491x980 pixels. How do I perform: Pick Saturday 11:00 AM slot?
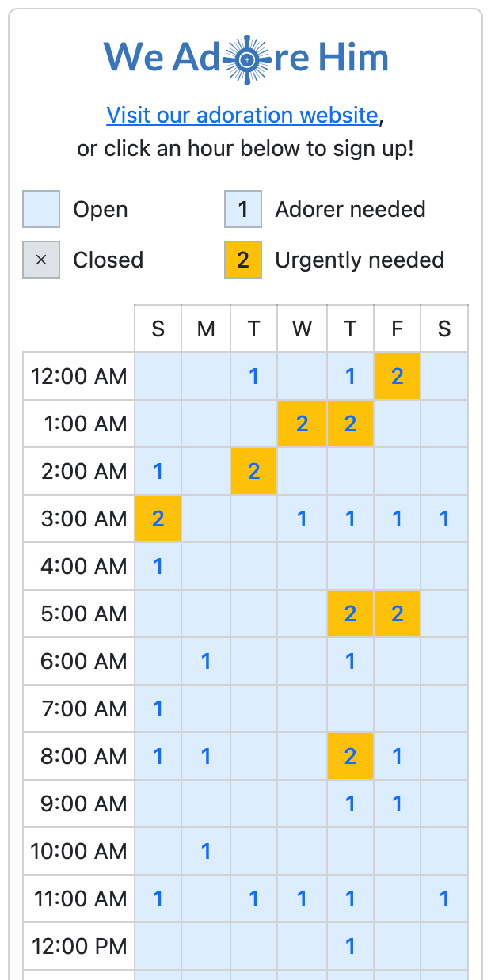click(x=444, y=898)
